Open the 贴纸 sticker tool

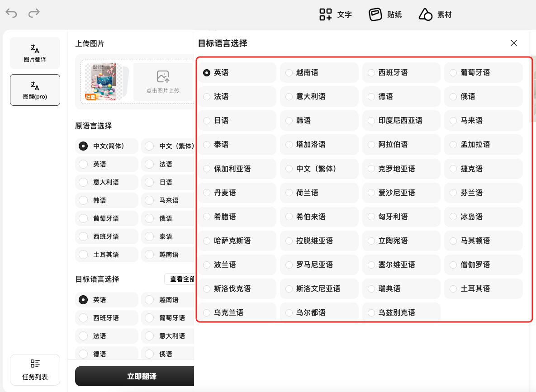pyautogui.click(x=385, y=15)
